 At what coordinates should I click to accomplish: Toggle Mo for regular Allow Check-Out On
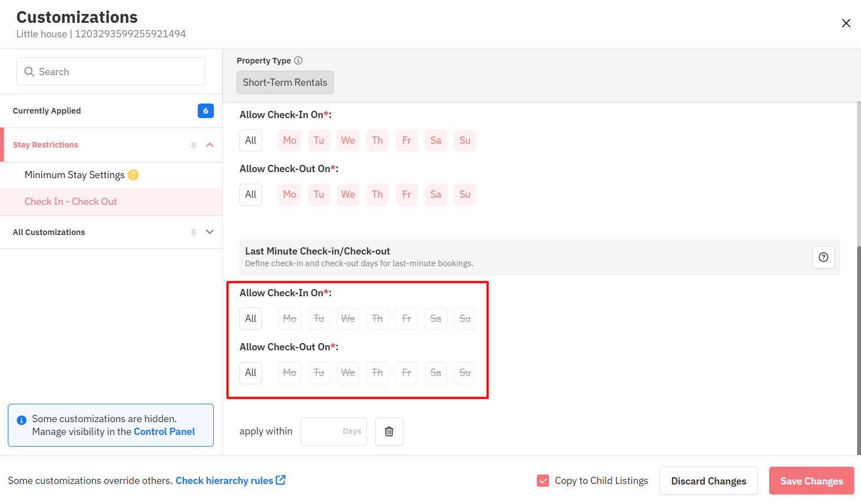pos(290,194)
